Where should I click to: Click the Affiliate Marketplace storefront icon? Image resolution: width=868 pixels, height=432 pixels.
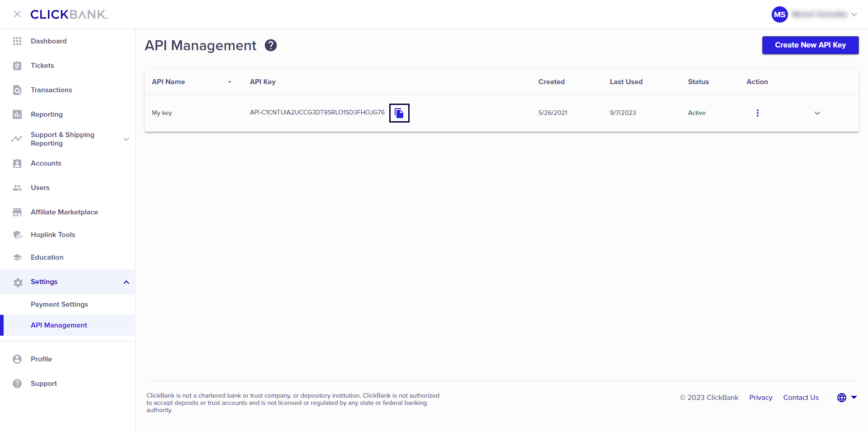[x=17, y=212]
